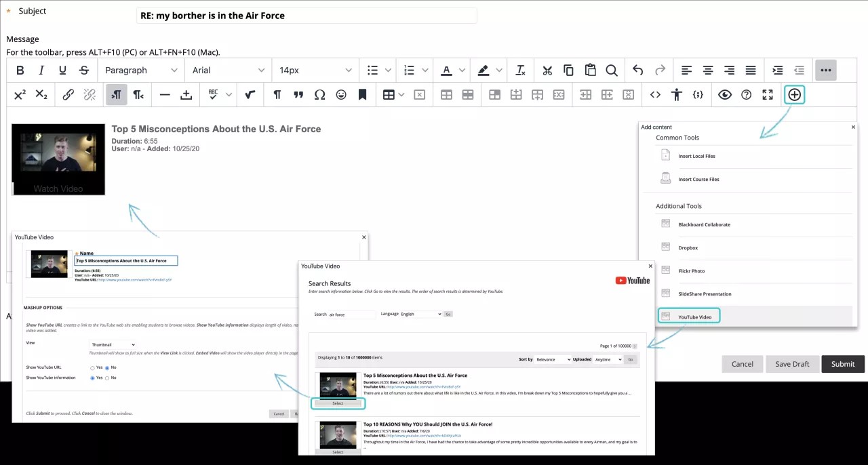Open the Add Content plus icon
This screenshot has height=465, width=868.
tap(793, 94)
